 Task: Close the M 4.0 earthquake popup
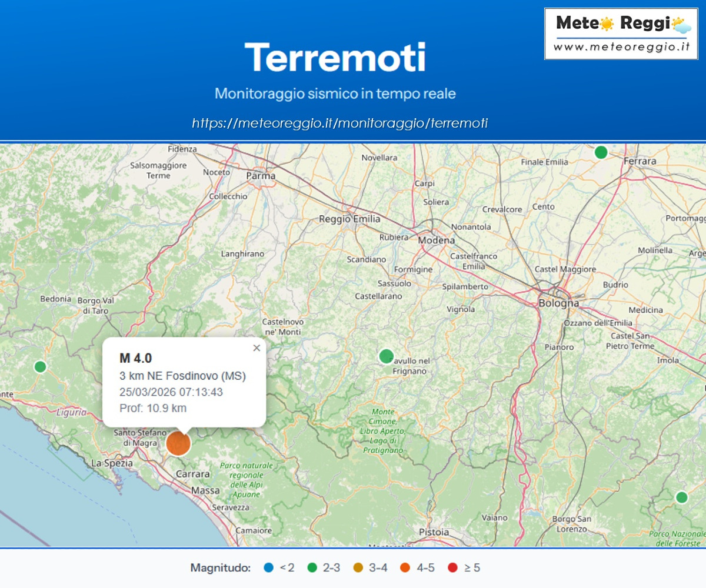pyautogui.click(x=257, y=348)
